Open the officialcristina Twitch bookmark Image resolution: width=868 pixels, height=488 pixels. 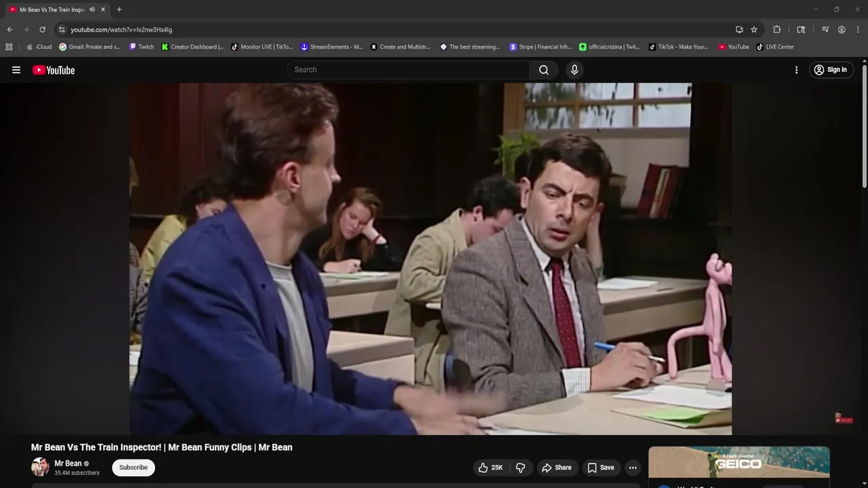click(x=610, y=47)
